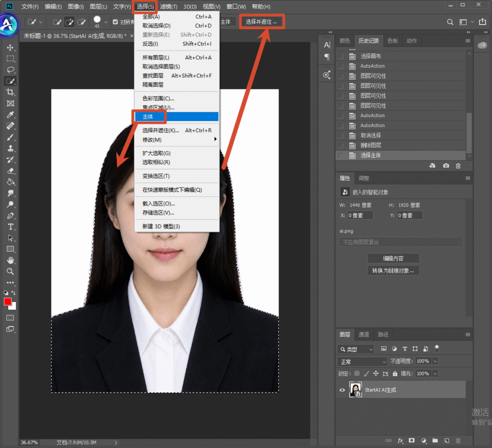Select the Rectangular Marquee tool
The height and width of the screenshot is (448, 492).
coord(11,59)
